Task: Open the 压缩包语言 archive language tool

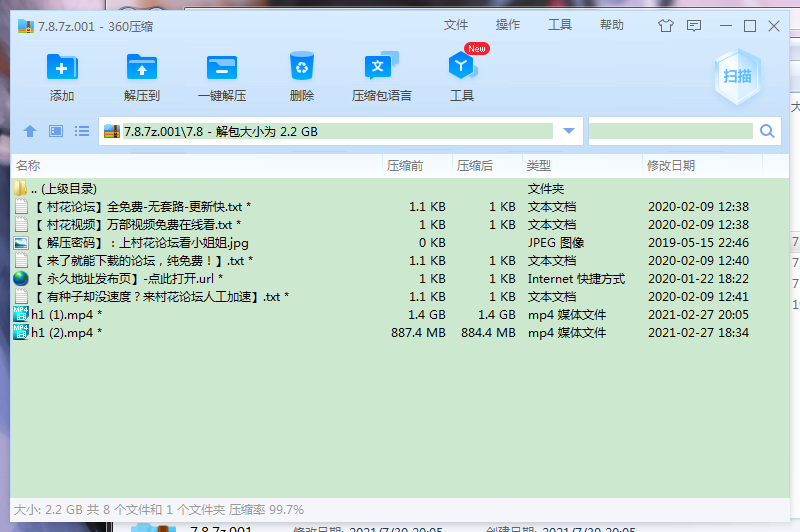Action: 381,68
